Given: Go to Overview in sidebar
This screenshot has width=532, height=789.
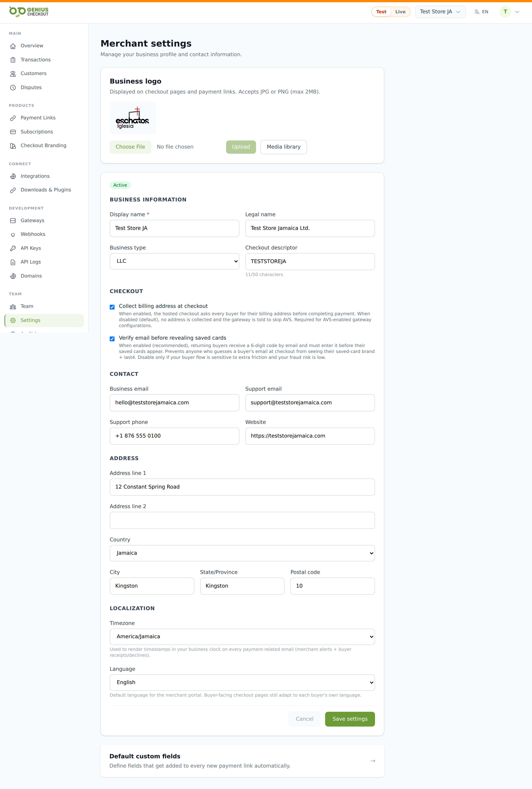Looking at the screenshot, I should point(44,46).
